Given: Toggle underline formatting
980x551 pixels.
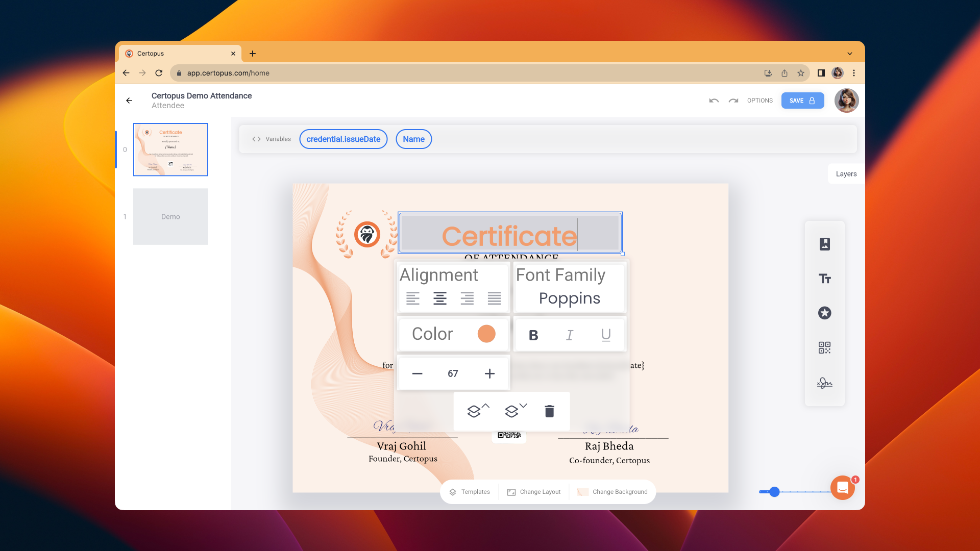Looking at the screenshot, I should click(x=606, y=335).
